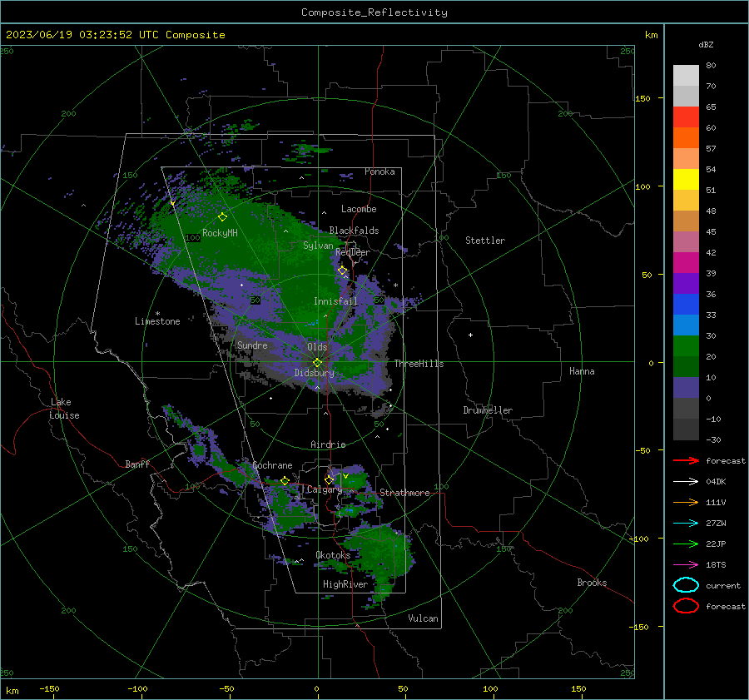The height and width of the screenshot is (700, 749).
Task: Click the green 22JP arrow icon
Action: click(x=686, y=544)
